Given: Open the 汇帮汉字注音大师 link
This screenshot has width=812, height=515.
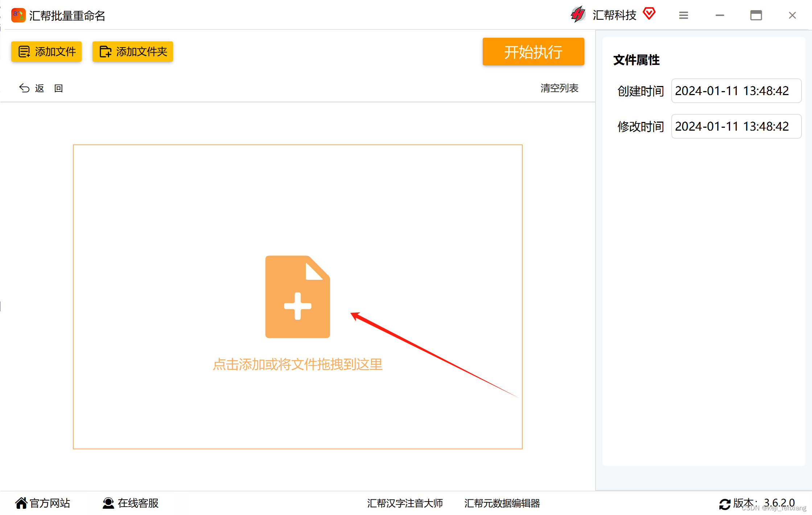Looking at the screenshot, I should [x=405, y=503].
